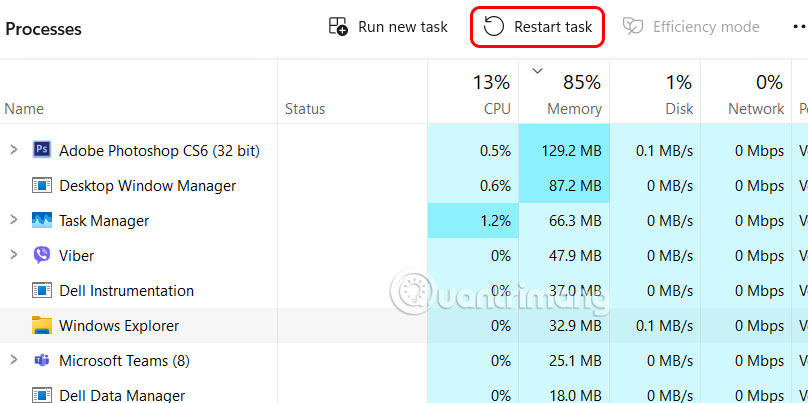Click the 129.2 MB memory value
Viewport: 808px width, 403px height.
(x=571, y=151)
